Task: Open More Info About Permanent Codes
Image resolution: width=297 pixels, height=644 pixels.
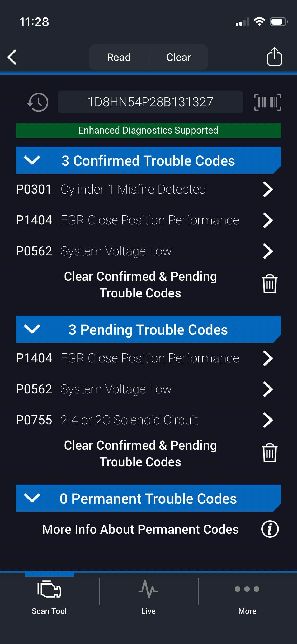Action: click(x=140, y=529)
